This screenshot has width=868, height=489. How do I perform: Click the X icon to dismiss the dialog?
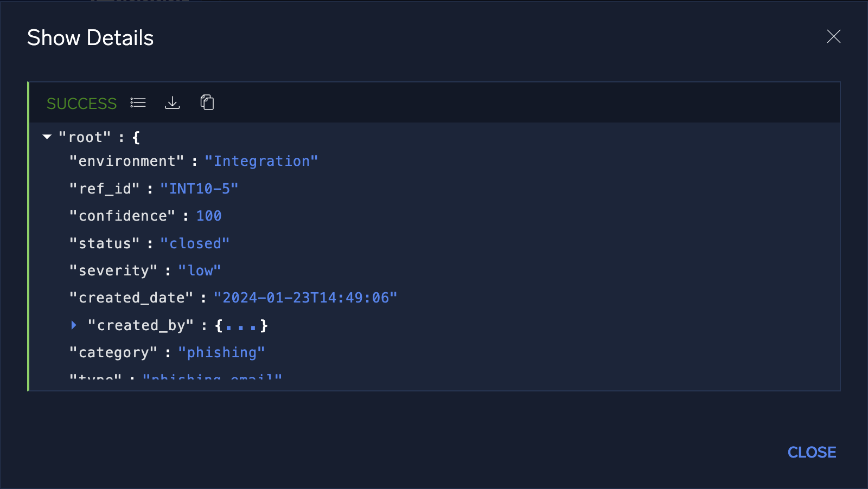tap(833, 37)
